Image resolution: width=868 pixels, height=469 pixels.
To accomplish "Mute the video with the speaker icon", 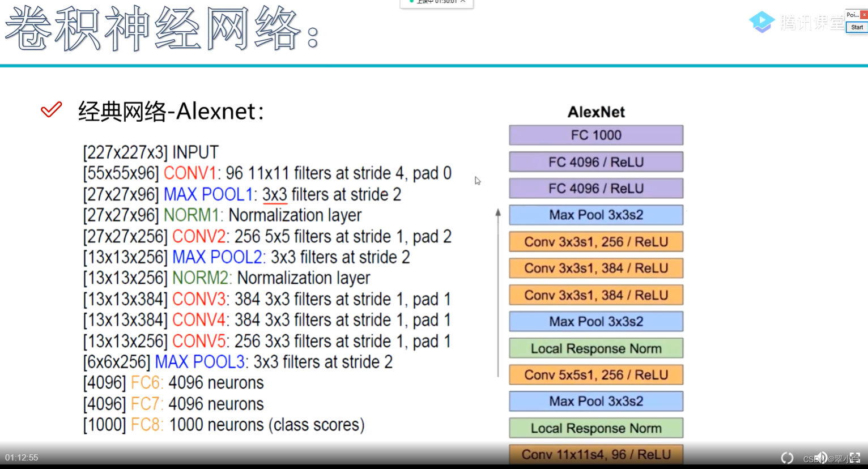I will pos(821,458).
